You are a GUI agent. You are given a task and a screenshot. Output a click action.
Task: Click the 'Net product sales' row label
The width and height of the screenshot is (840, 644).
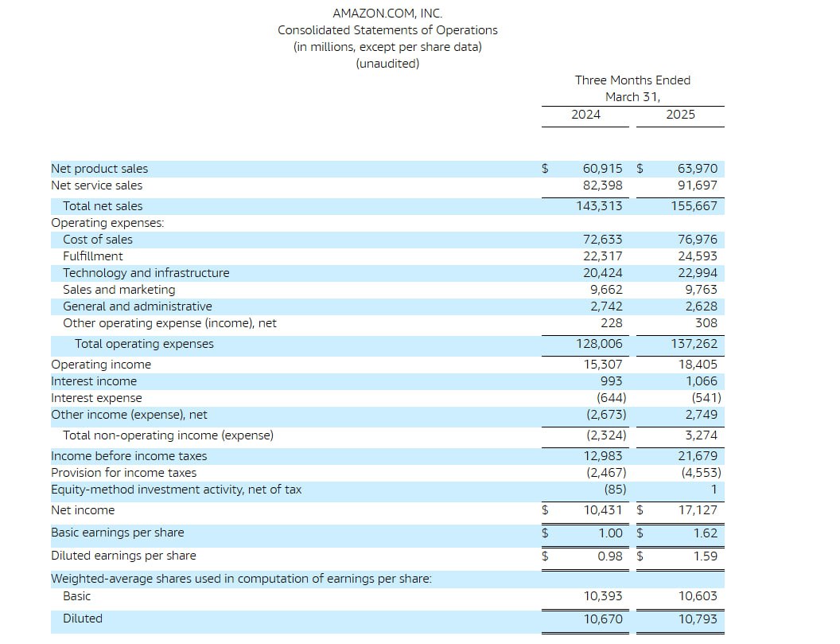pos(99,169)
